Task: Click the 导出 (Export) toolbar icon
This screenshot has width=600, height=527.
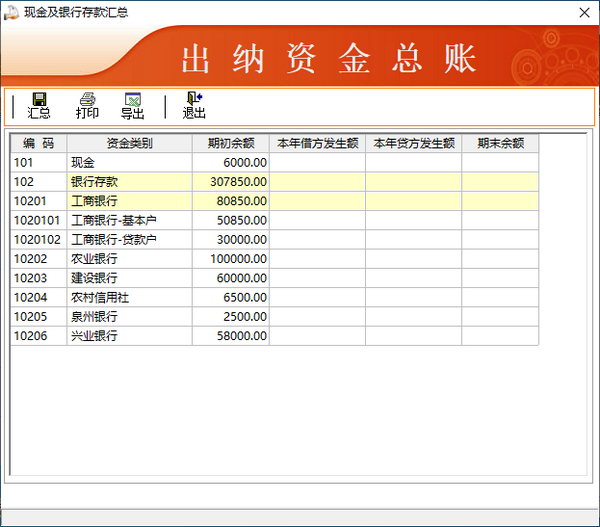Action: (132, 105)
